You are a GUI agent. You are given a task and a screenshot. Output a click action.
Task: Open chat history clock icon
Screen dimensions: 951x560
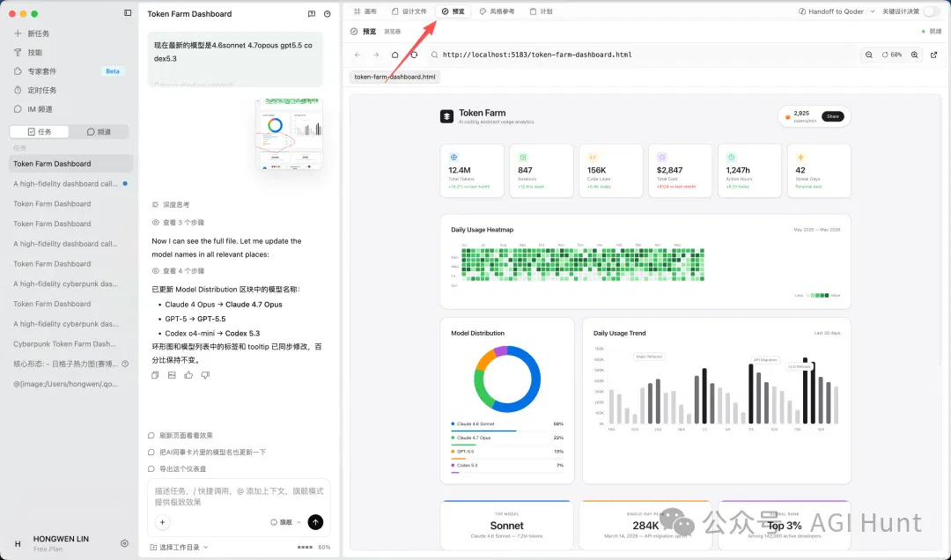328,14
